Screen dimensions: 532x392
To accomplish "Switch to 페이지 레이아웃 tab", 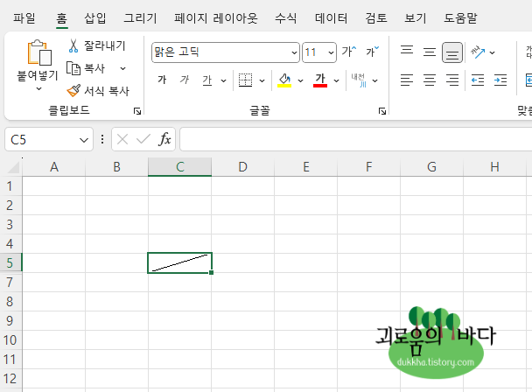I will 216,18.
